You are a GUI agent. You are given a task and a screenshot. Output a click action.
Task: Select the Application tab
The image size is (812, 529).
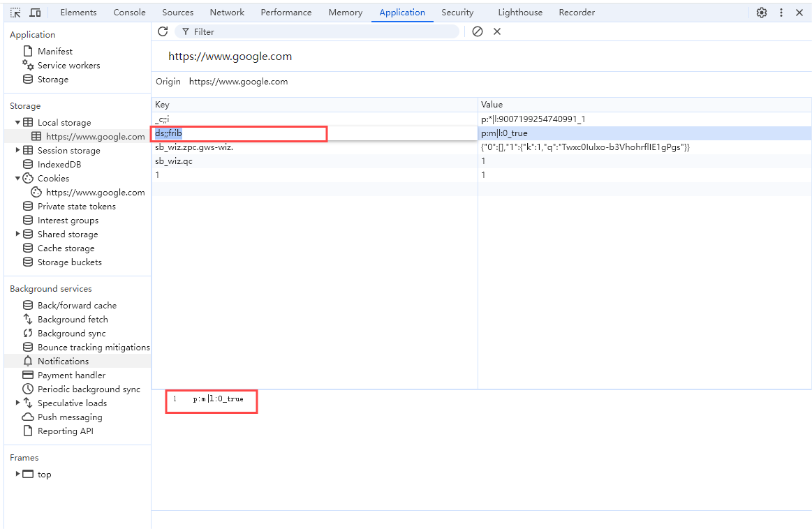(x=402, y=13)
